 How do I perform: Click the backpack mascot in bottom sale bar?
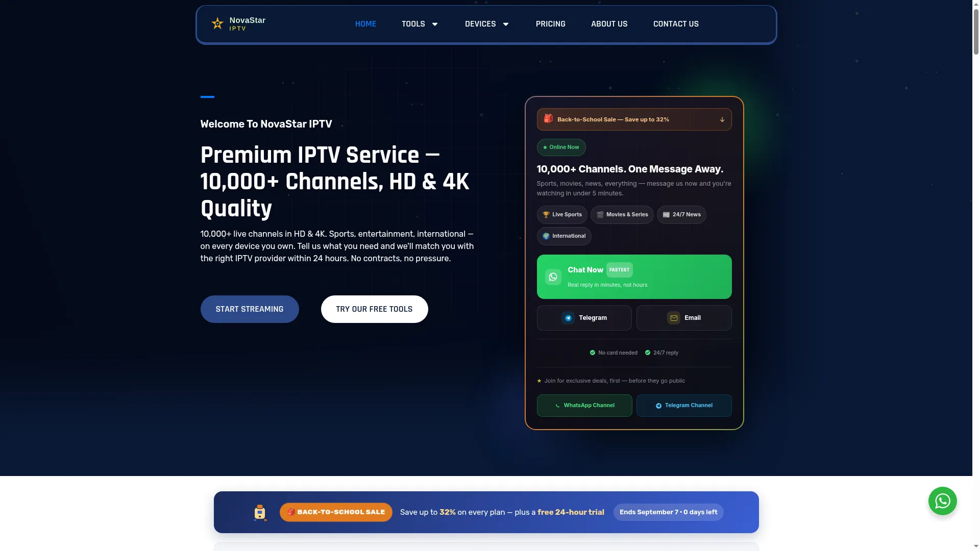[260, 513]
